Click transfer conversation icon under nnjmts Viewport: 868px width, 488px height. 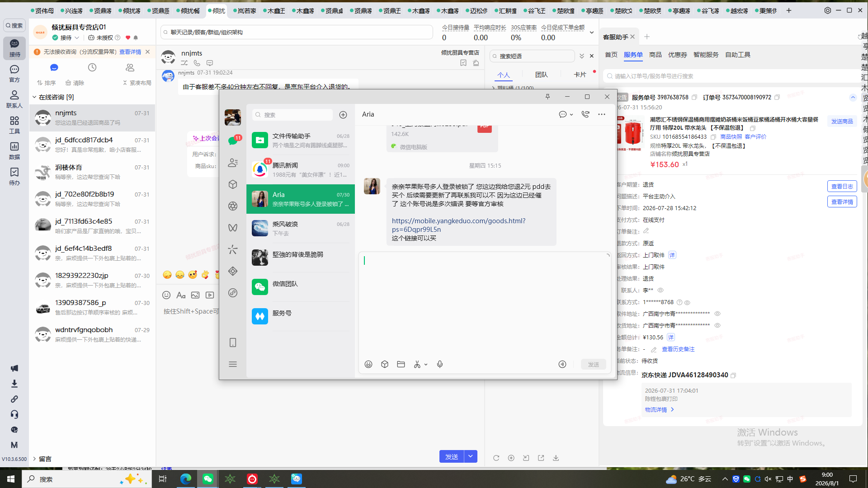(184, 63)
